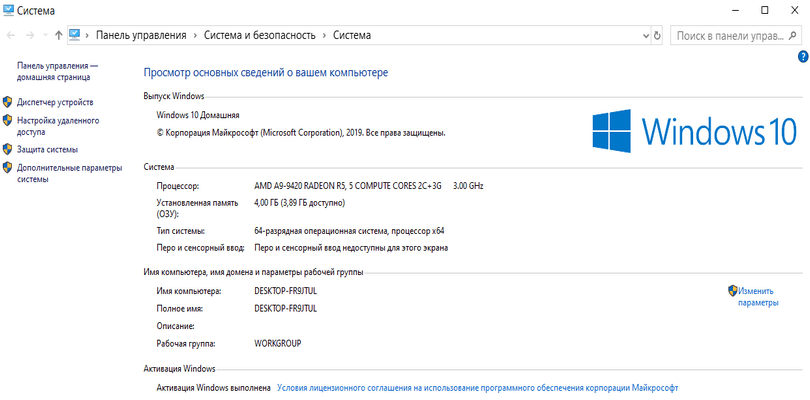Click the shield icon beside Защита системы
This screenshot has width=810, height=400.
pyautogui.click(x=8, y=149)
